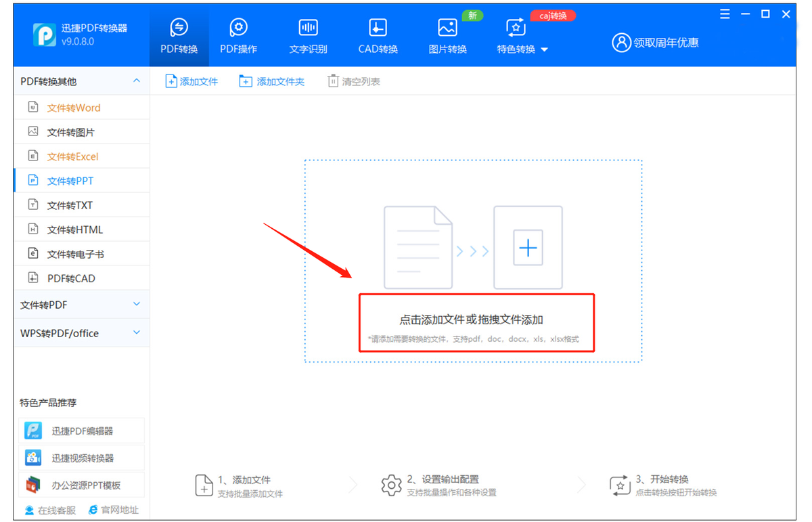Select PDF转CAD in sidebar
This screenshot has height=522, width=812.
pyautogui.click(x=81, y=278)
